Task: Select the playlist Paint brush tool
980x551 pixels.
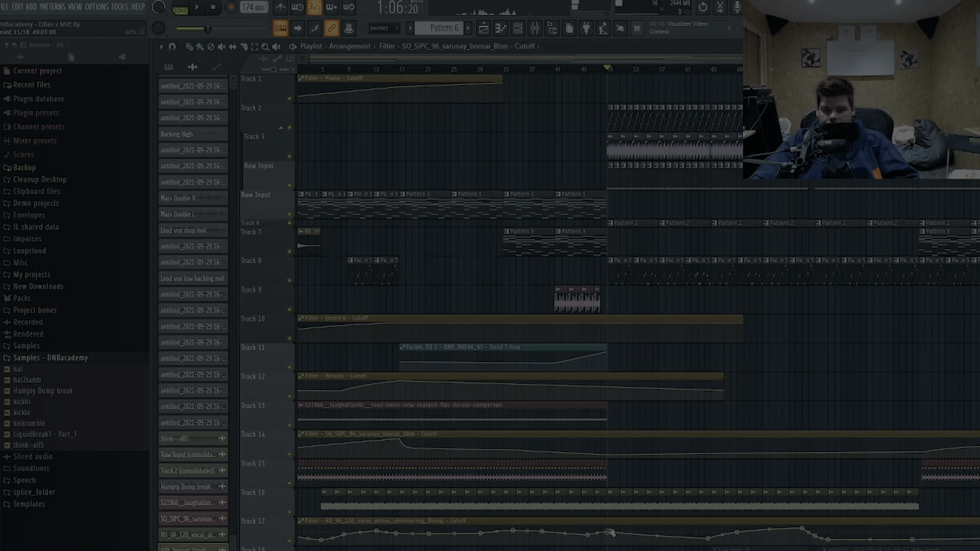Action: coord(200,46)
